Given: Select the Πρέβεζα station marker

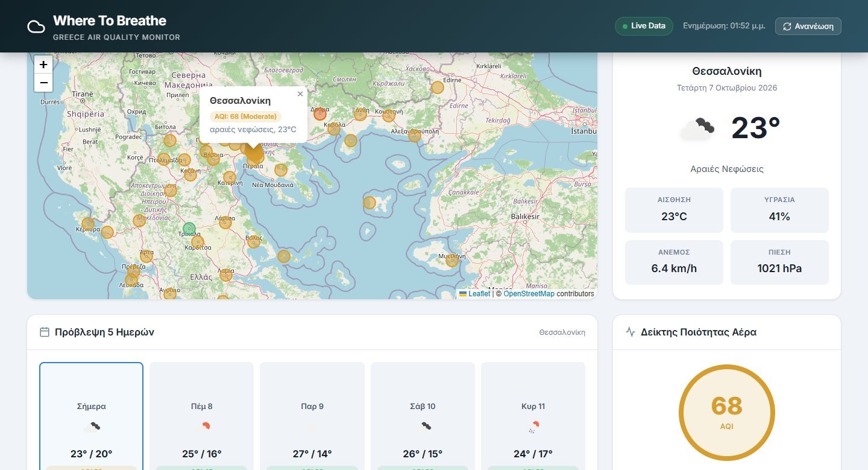Looking at the screenshot, I should pyautogui.click(x=134, y=271).
